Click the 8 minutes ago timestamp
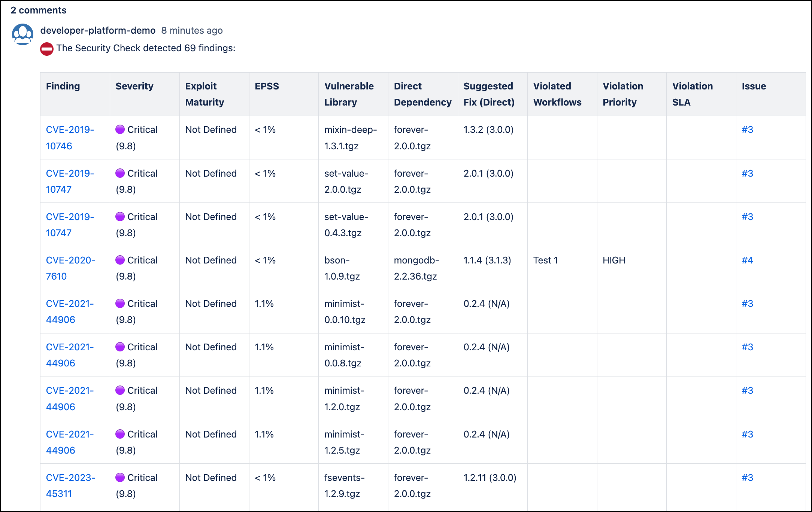 click(x=192, y=30)
